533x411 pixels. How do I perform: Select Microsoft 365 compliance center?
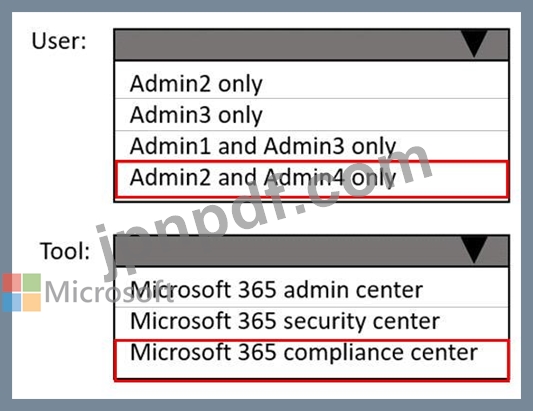tap(311, 359)
